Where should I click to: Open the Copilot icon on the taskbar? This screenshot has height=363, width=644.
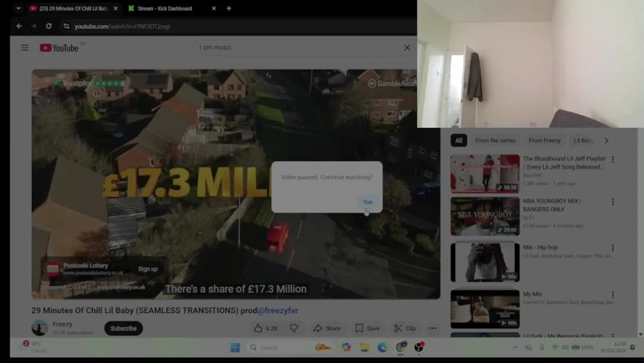tap(346, 347)
